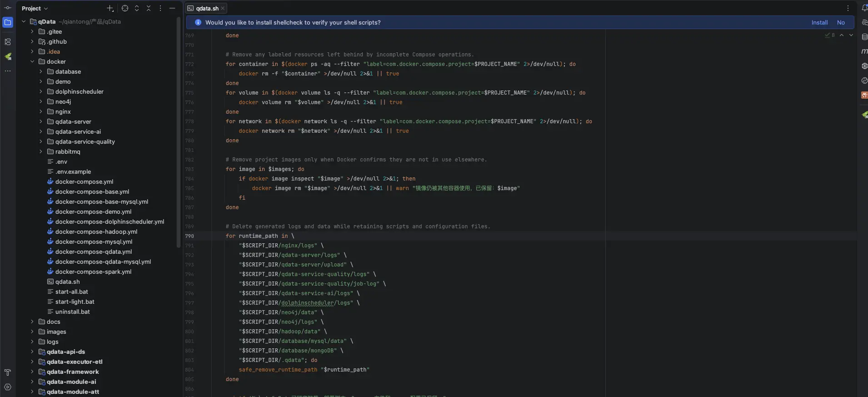Open Project panel options three-dot menu
Image resolution: width=868 pixels, height=397 pixels.
[x=160, y=8]
